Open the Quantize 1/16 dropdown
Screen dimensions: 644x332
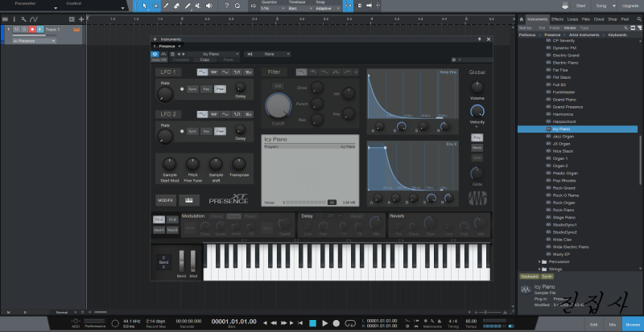271,8
